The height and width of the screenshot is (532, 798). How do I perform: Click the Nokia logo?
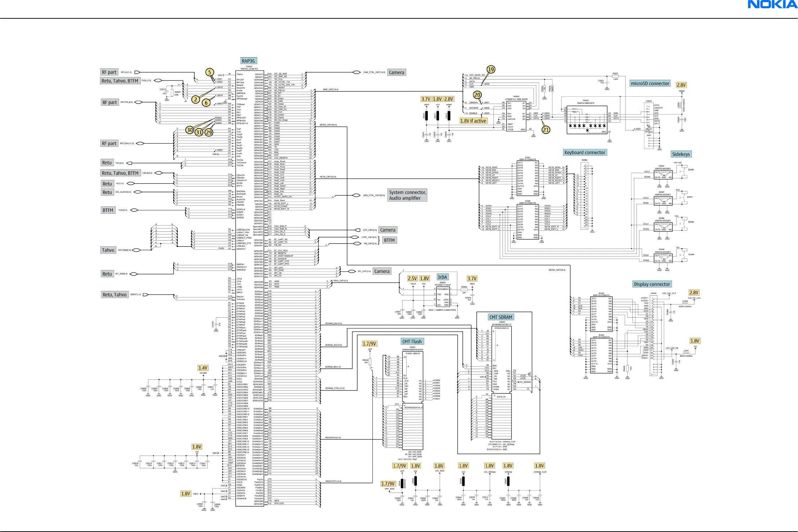tap(772, 5)
